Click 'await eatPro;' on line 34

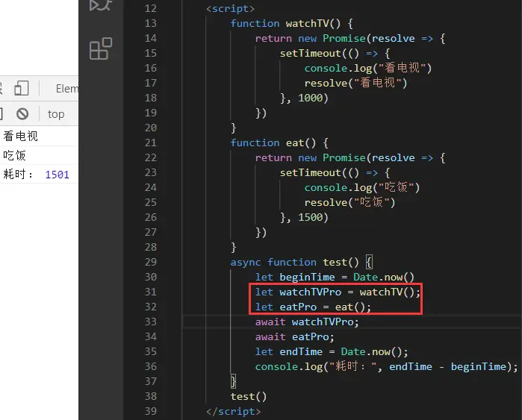(x=295, y=337)
